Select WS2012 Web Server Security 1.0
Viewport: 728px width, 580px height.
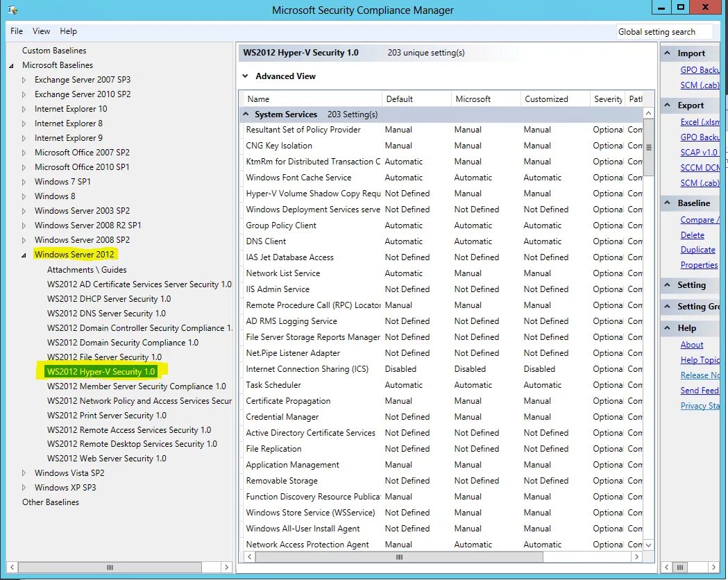(106, 459)
